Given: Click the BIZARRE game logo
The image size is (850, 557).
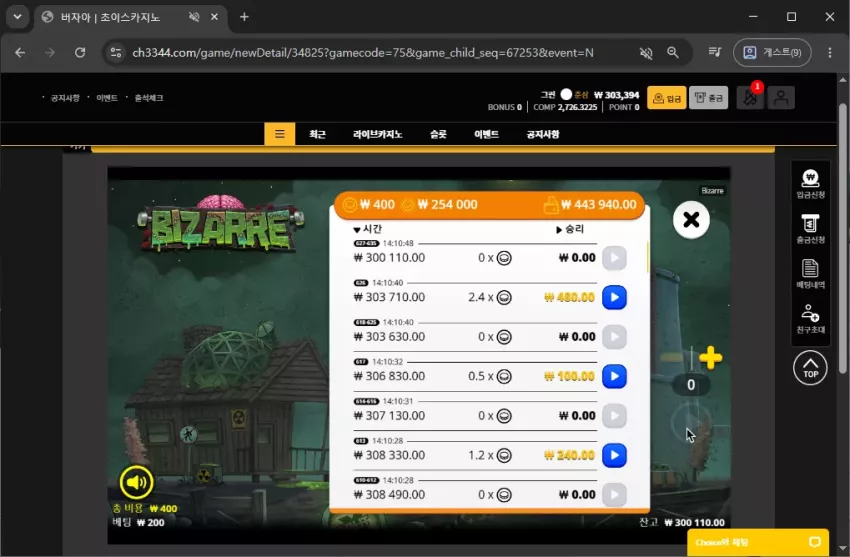Looking at the screenshot, I should tap(221, 225).
